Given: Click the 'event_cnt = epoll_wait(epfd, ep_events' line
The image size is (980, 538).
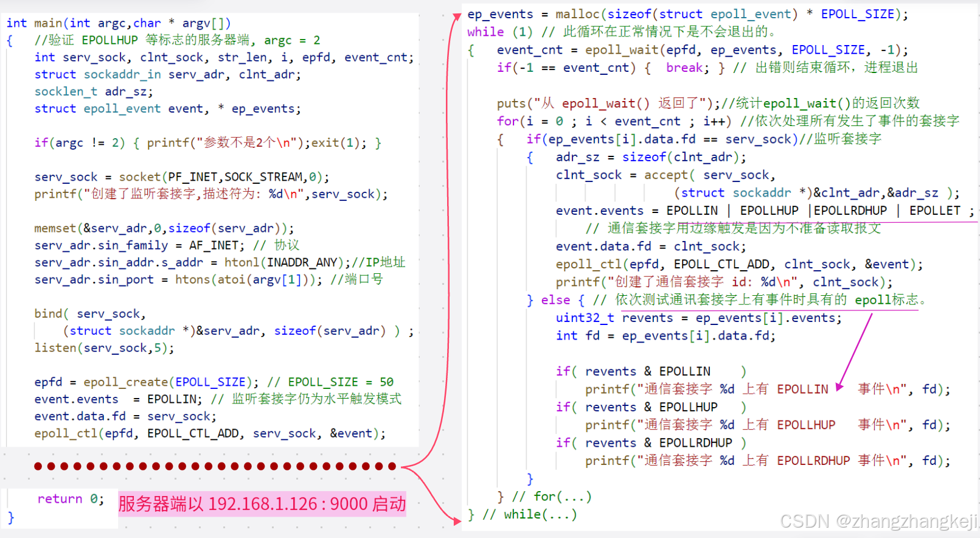Looking at the screenshot, I should 703,50.
